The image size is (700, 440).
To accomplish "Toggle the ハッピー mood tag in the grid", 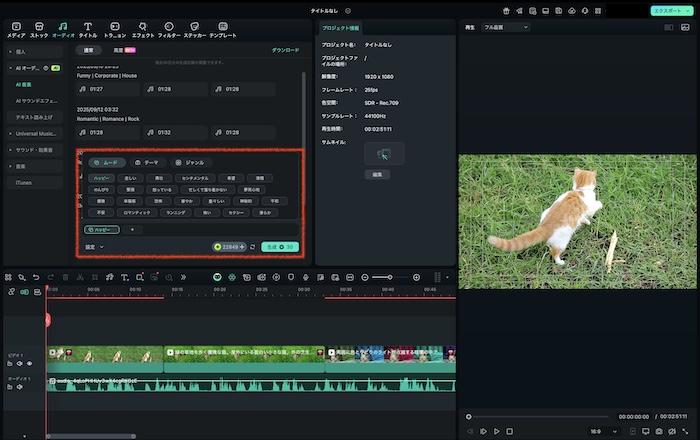I will tap(101, 176).
